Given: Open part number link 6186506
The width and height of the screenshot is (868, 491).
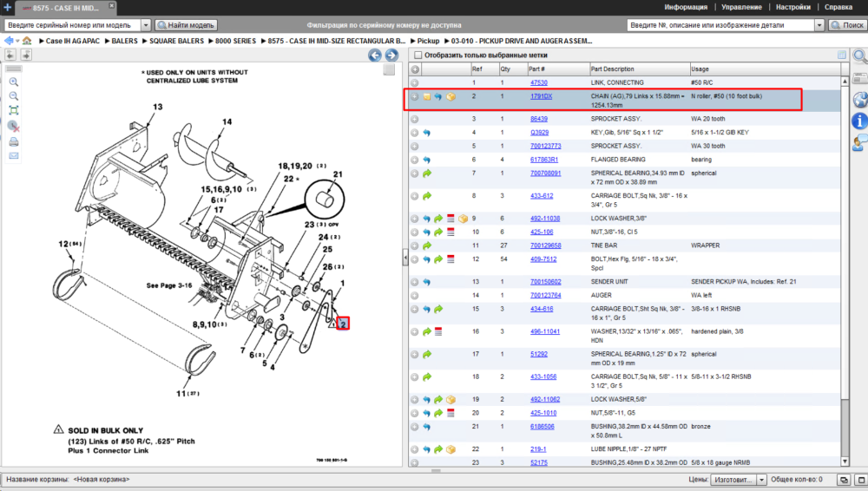Looking at the screenshot, I should [x=542, y=427].
